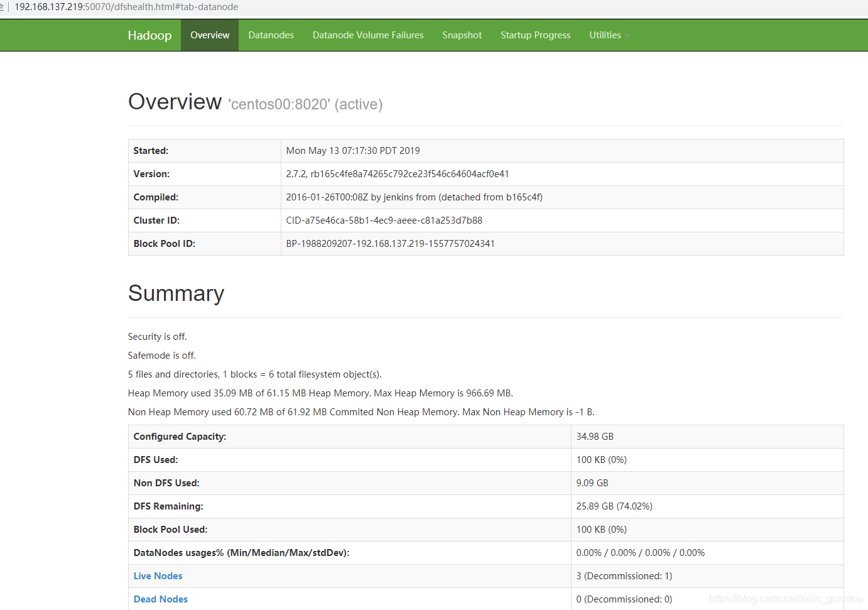Click the Dead Nodes count value
The width and height of the screenshot is (868, 610).
click(x=624, y=599)
